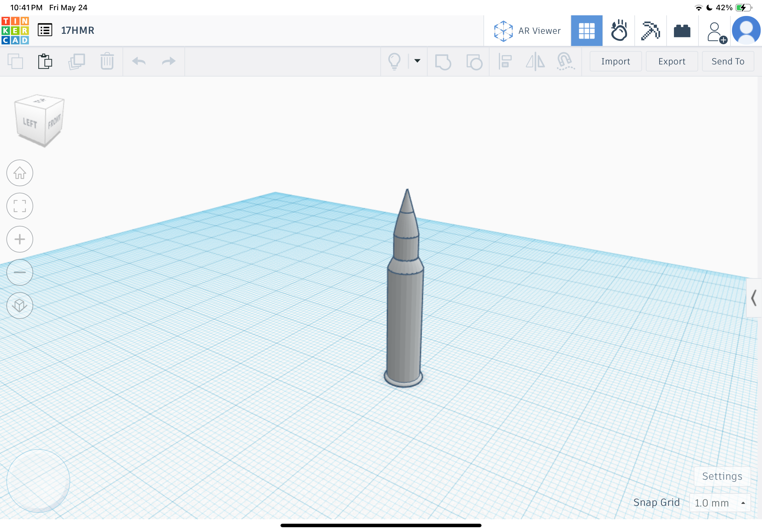The image size is (762, 532).
Task: Expand the visibility dropdown arrow
Action: pos(417,61)
